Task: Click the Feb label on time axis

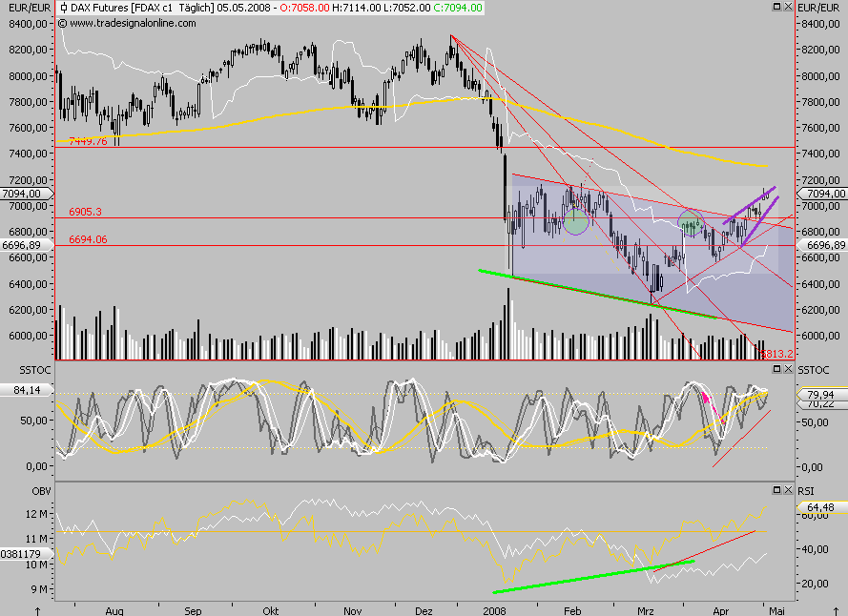Action: click(x=572, y=610)
